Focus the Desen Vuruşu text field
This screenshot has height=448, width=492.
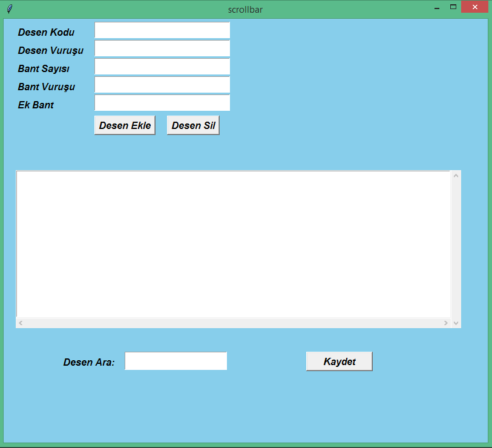(162, 48)
